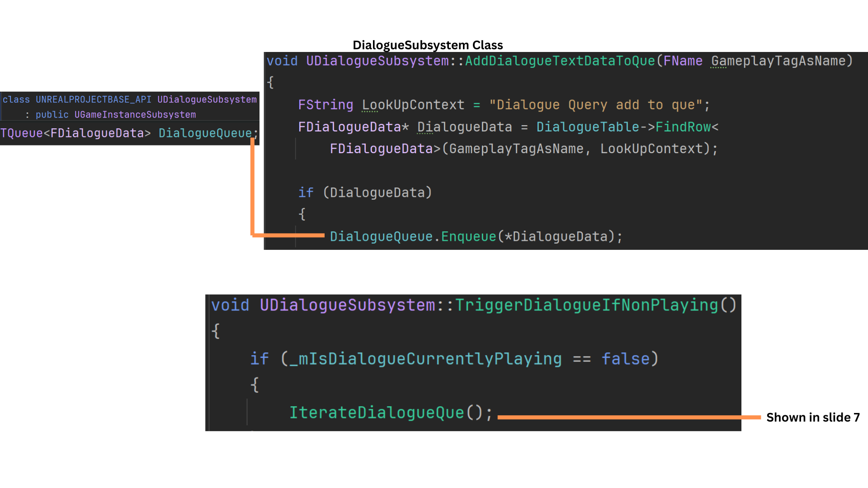Click the LookUpContext variable declaration
The height and width of the screenshot is (488, 868).
coord(413,105)
